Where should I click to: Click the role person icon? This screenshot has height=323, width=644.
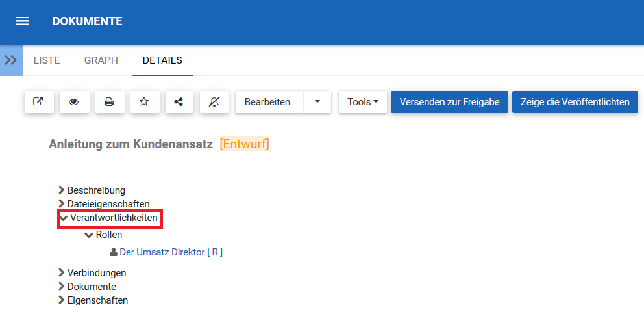(114, 252)
